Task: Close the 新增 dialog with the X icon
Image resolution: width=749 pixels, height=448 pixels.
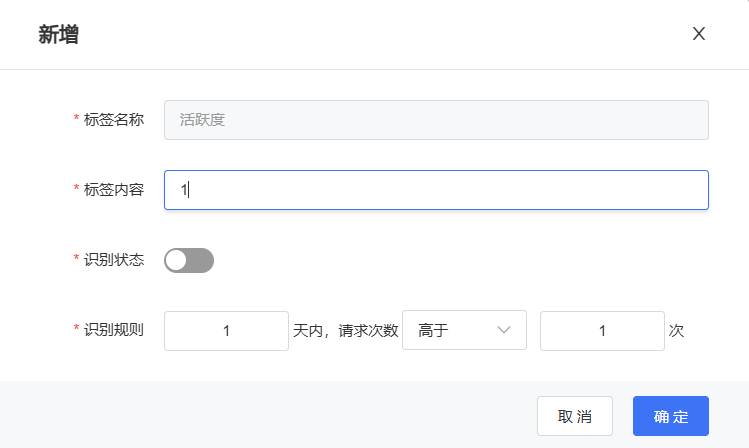Action: [x=699, y=33]
